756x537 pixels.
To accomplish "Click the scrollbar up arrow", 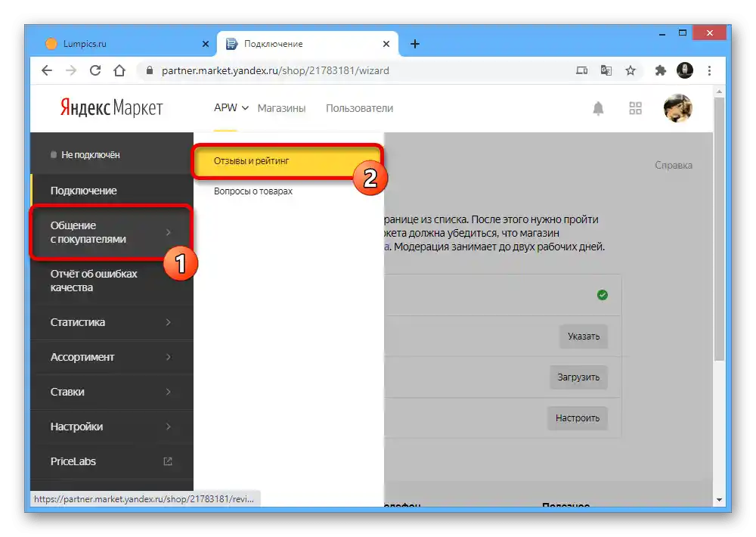I will coord(719,92).
